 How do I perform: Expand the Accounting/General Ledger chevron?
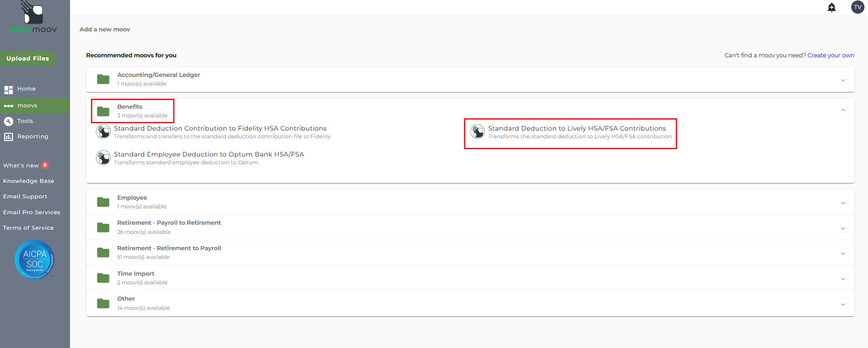click(x=843, y=80)
